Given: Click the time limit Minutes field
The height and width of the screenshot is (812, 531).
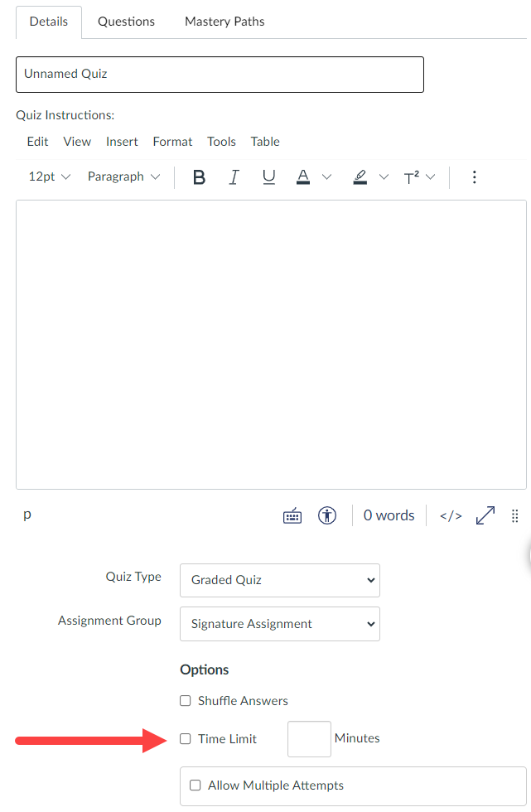Looking at the screenshot, I should 310,739.
